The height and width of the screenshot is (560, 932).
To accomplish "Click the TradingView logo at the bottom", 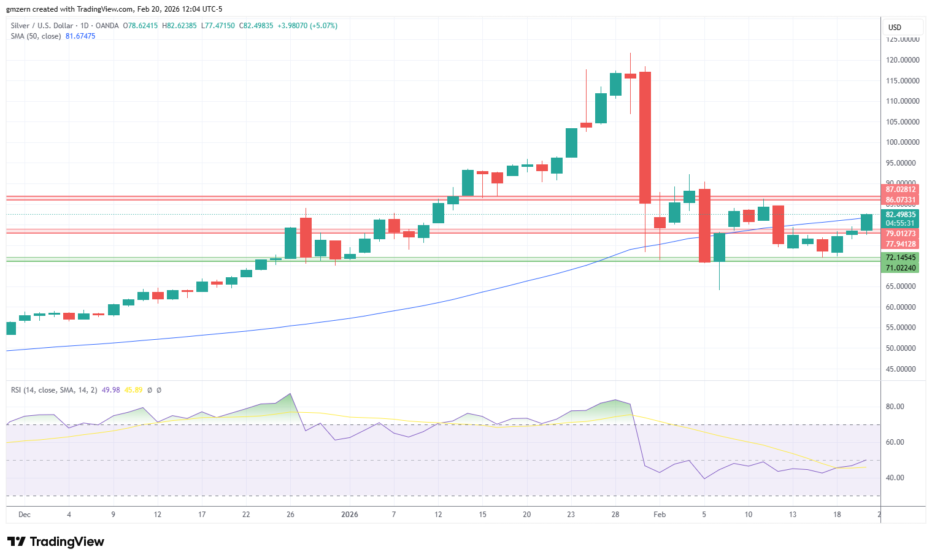I will click(56, 542).
